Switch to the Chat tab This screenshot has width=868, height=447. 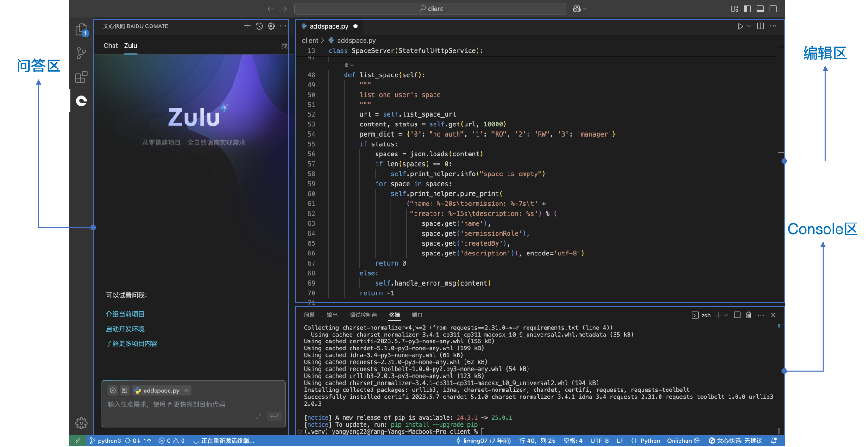click(x=111, y=46)
